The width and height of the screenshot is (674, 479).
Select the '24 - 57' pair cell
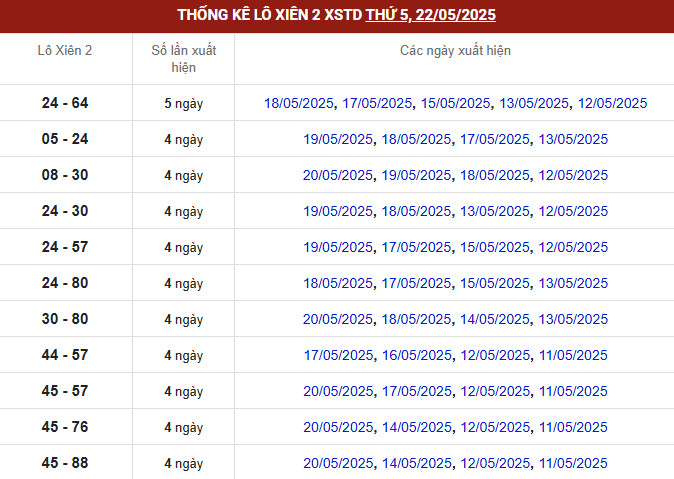[x=65, y=247]
